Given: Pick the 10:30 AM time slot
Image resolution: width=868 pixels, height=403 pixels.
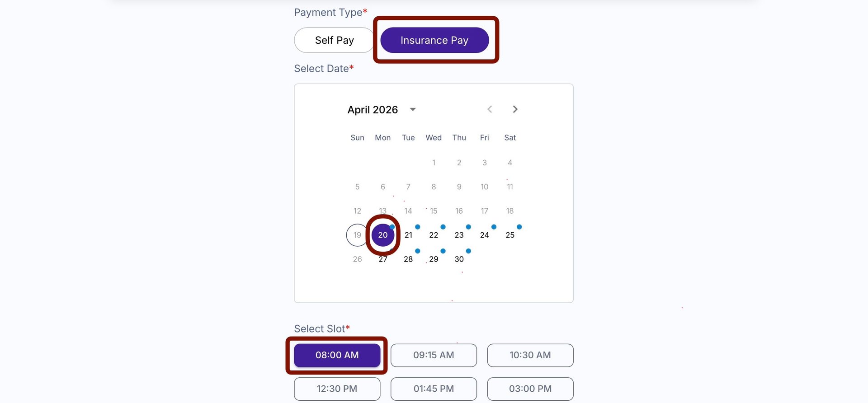Looking at the screenshot, I should click(530, 355).
